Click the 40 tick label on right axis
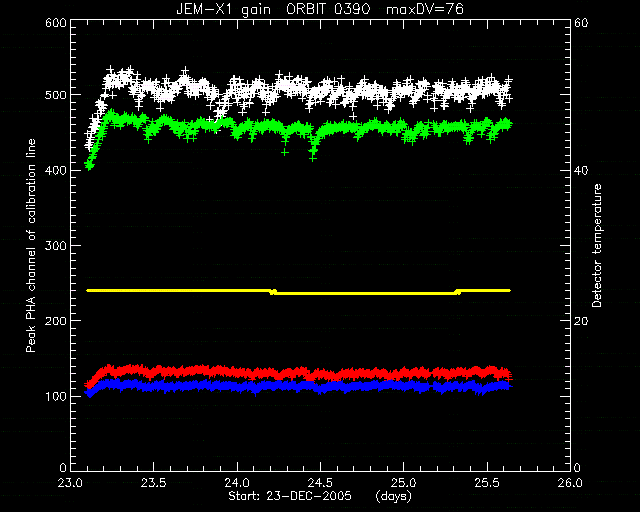 581,170
